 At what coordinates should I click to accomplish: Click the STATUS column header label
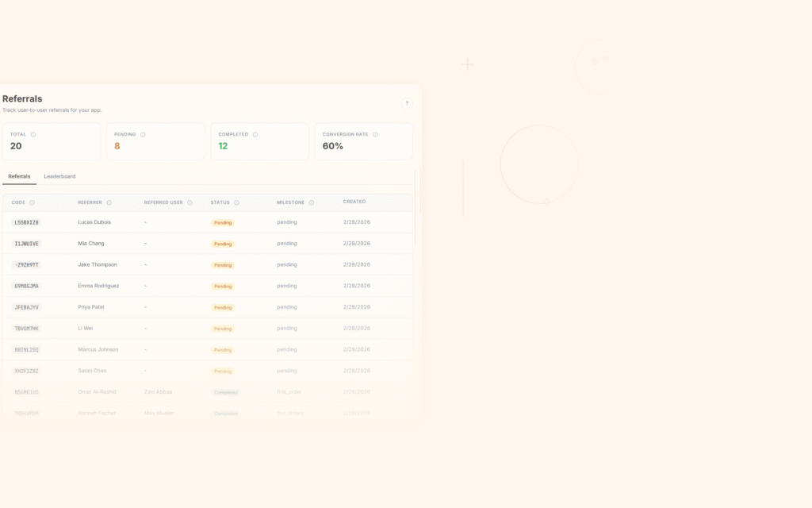(x=220, y=202)
